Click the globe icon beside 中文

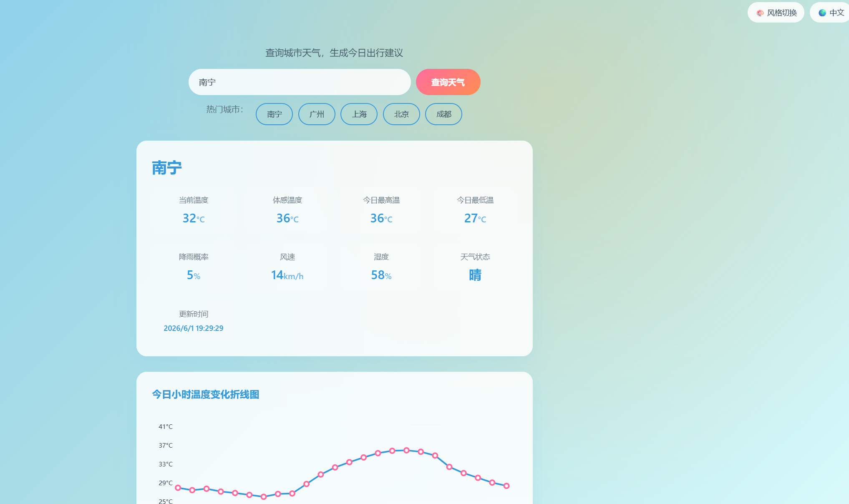point(822,13)
